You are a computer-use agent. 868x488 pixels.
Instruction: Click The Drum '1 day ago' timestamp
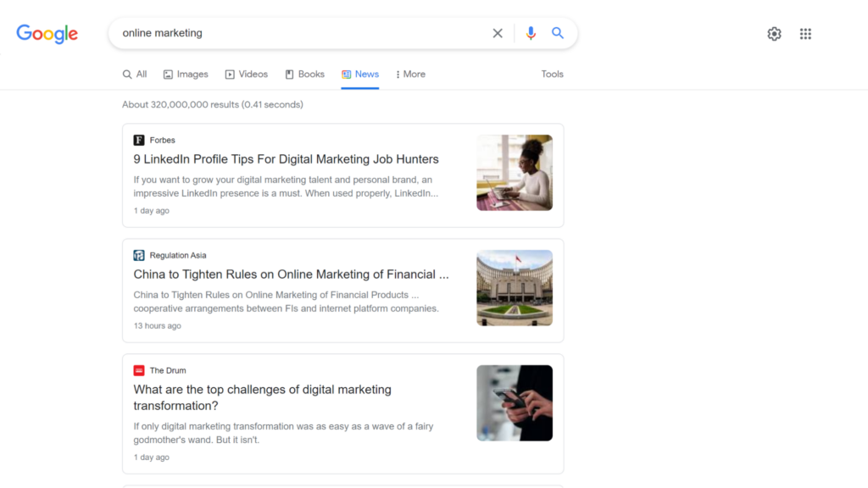151,457
